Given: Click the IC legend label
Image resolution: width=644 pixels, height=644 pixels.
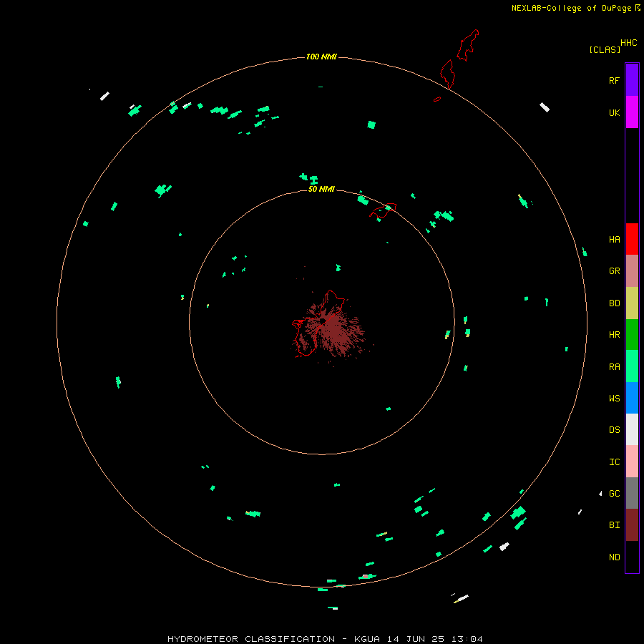Looking at the screenshot, I should click(614, 462).
